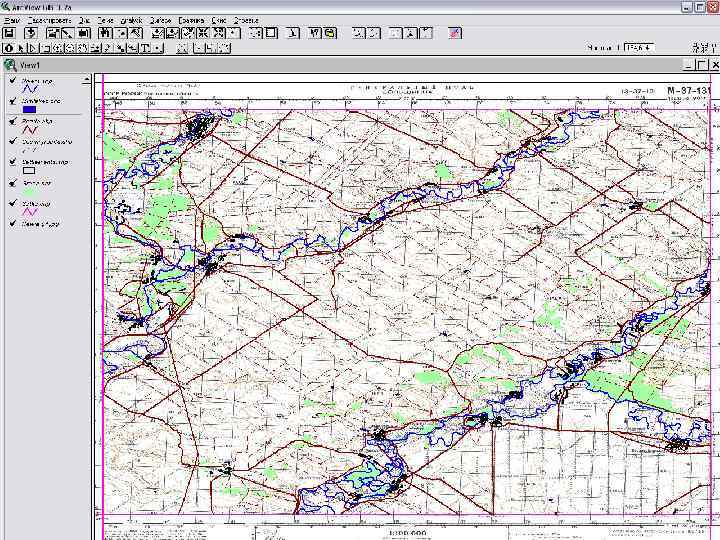Open the Window menu

coord(219,20)
